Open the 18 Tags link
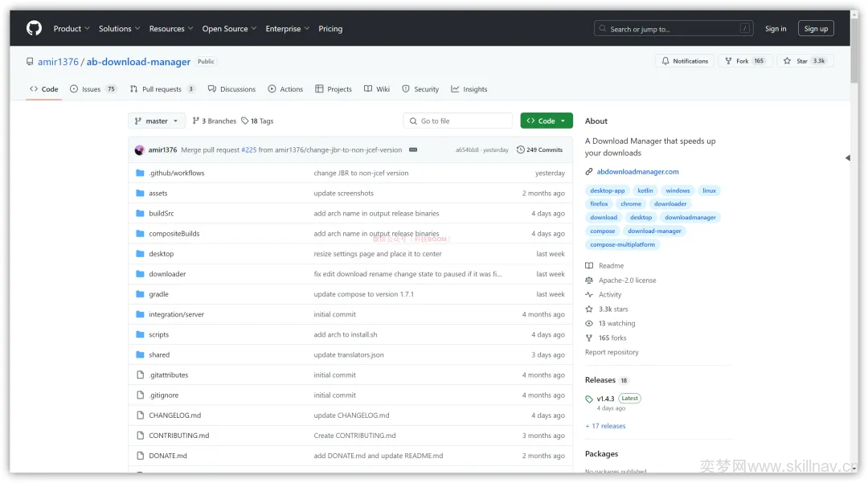Viewport: 868px width, 483px height. tap(257, 121)
